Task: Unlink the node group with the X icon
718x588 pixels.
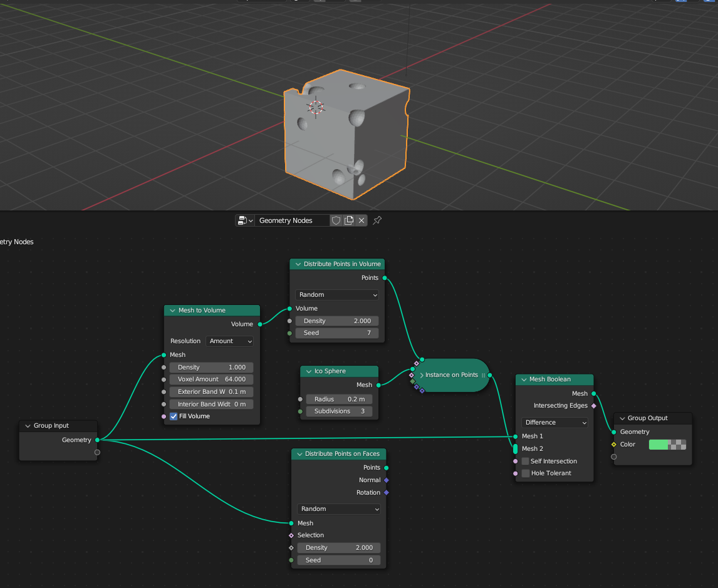Action: coord(362,220)
